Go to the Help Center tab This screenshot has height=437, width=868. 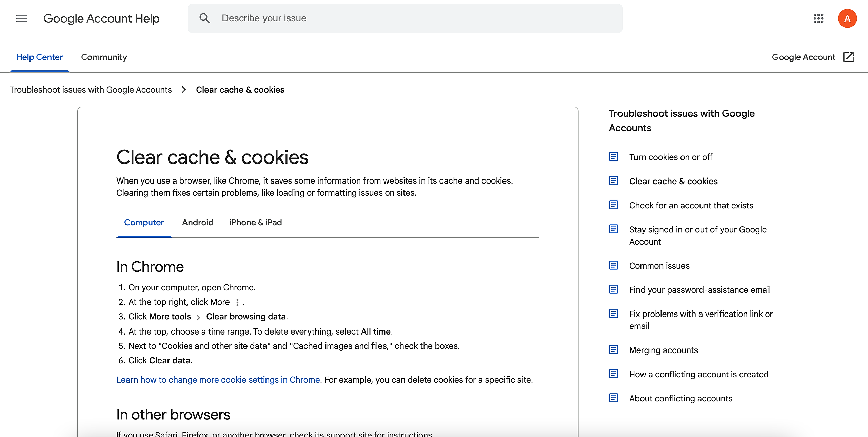coord(40,57)
